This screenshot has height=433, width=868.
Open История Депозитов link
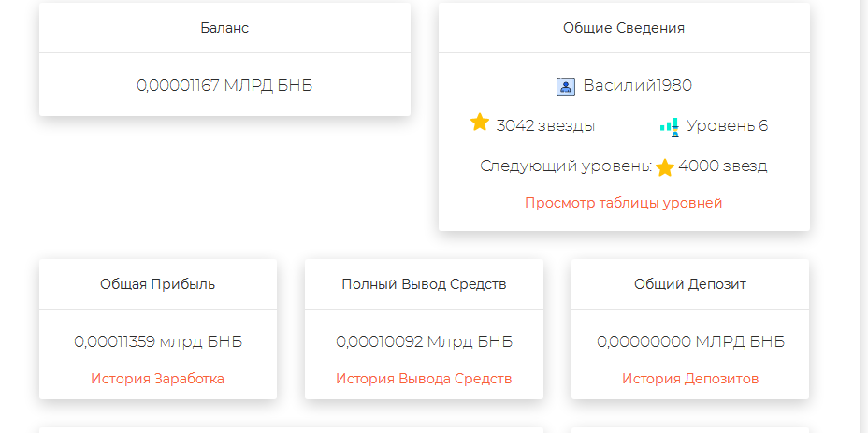tap(690, 379)
